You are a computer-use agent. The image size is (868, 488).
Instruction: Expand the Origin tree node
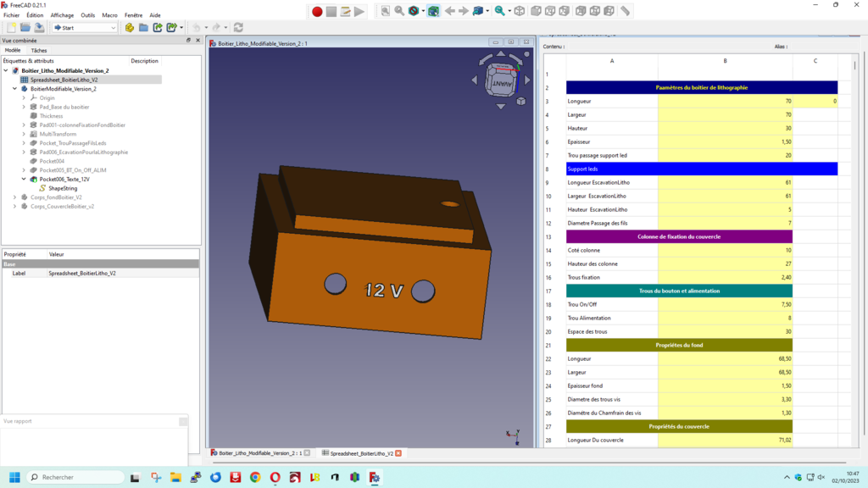(24, 98)
